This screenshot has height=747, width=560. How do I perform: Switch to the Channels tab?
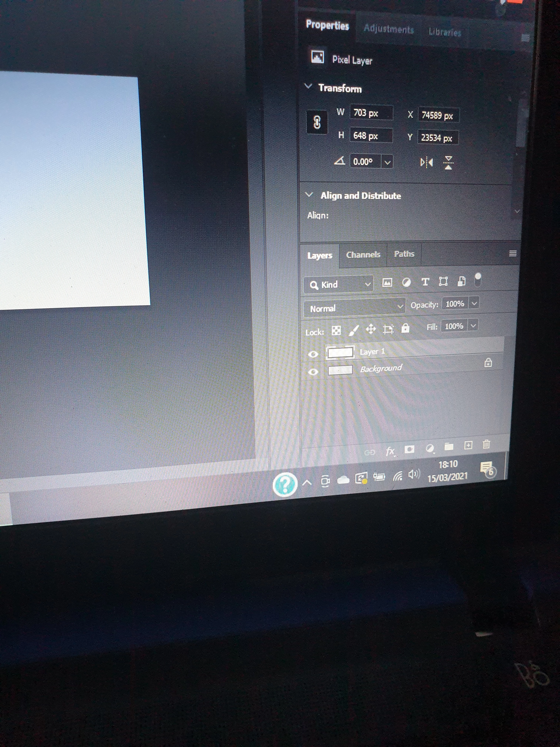coord(363,255)
